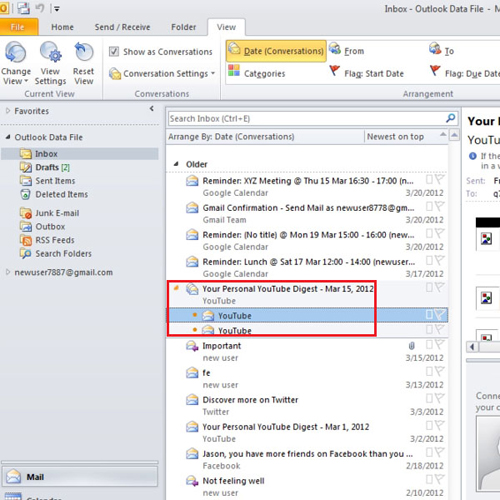Screen dimensions: 500x500
Task: Collapse the Outlook Data File tree
Action: [8, 137]
